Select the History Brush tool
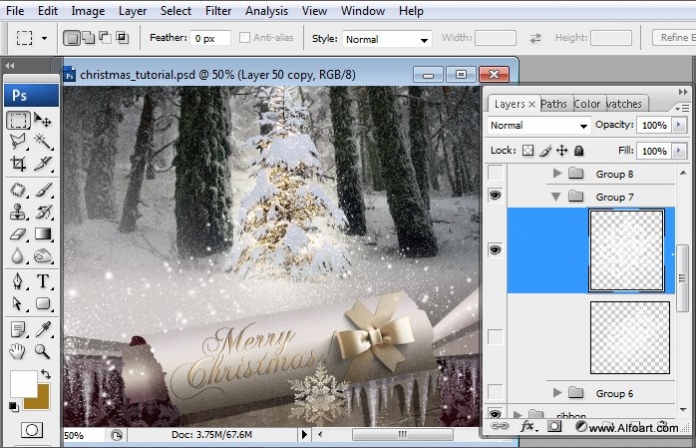696x448 pixels. 43,212
